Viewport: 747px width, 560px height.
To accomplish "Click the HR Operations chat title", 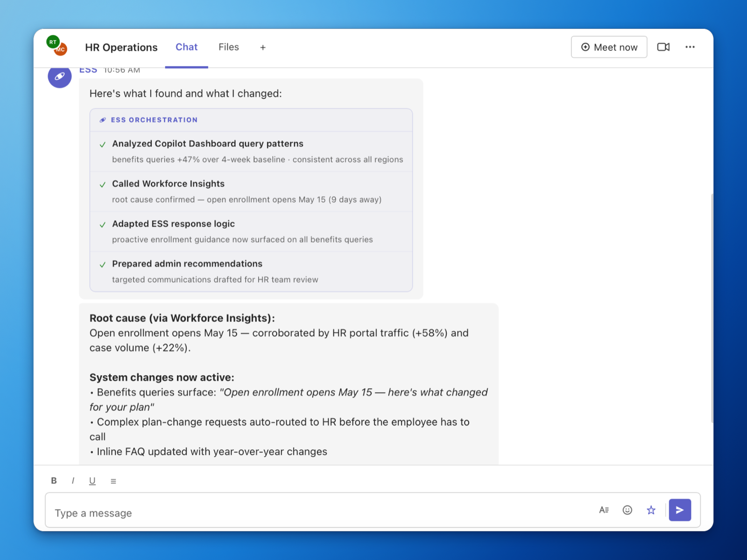I will click(x=121, y=48).
